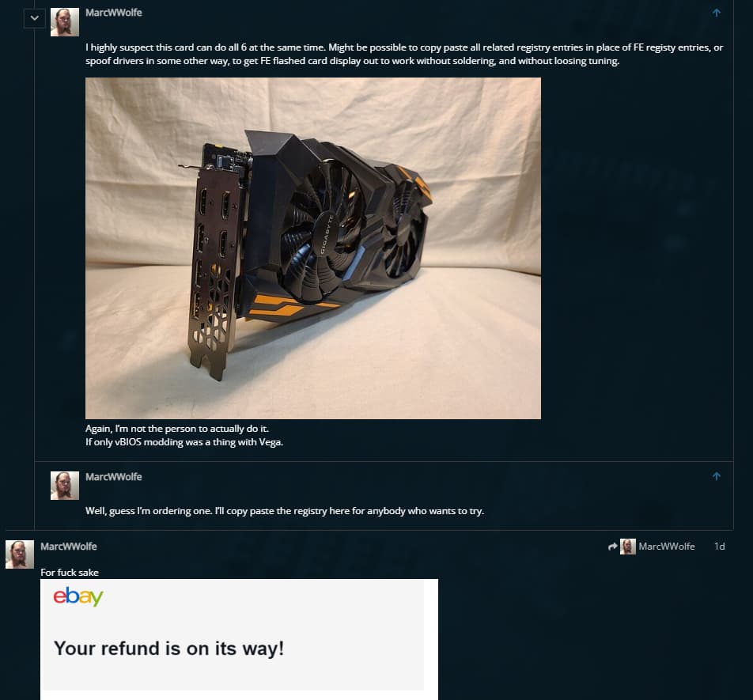Follow the replied-to MarcWWolfe username link
Screen dimensions: 753x700
pyautogui.click(x=667, y=547)
